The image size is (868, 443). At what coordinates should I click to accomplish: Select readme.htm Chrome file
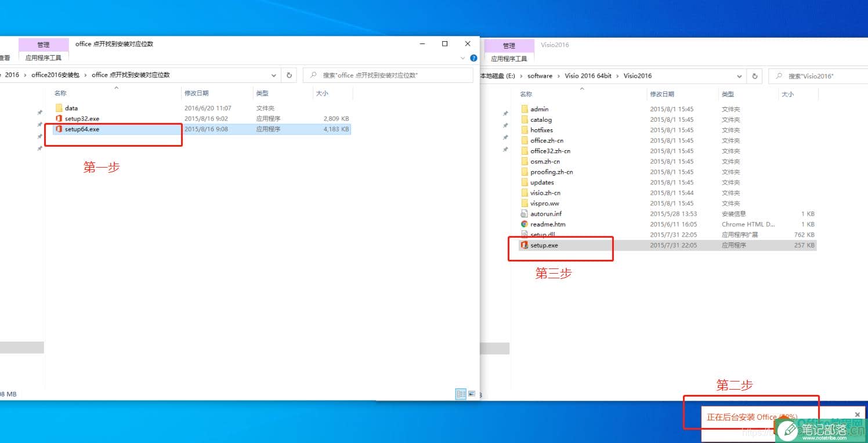click(x=543, y=224)
